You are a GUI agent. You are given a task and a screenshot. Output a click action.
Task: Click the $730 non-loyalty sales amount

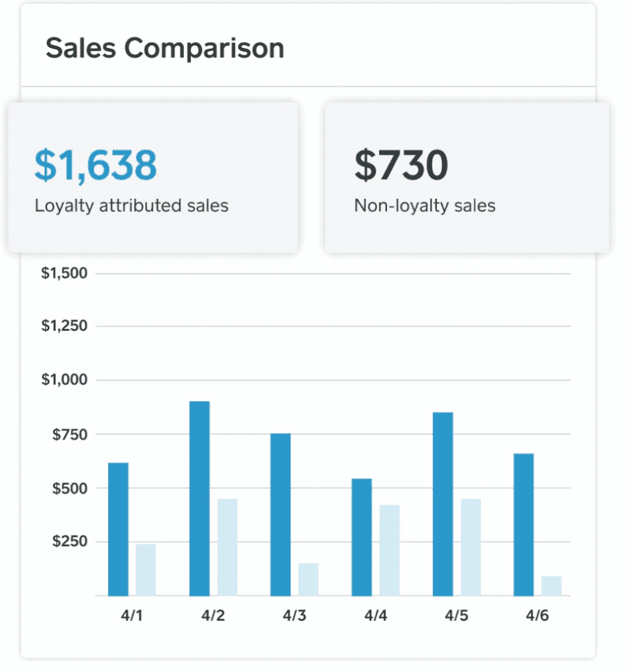tap(401, 165)
